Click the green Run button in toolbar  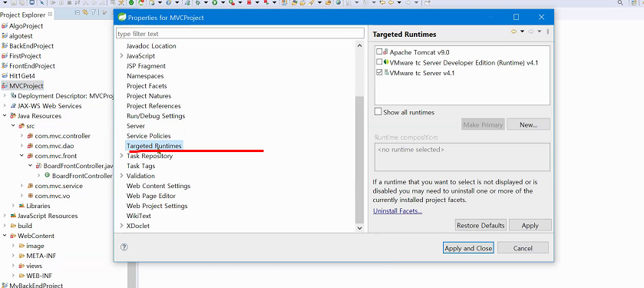215,2
